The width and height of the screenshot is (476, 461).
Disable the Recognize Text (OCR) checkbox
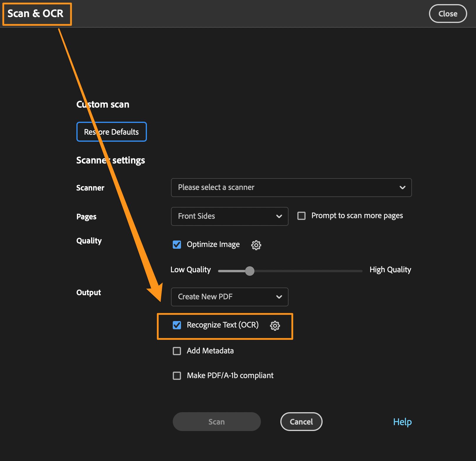pos(177,325)
